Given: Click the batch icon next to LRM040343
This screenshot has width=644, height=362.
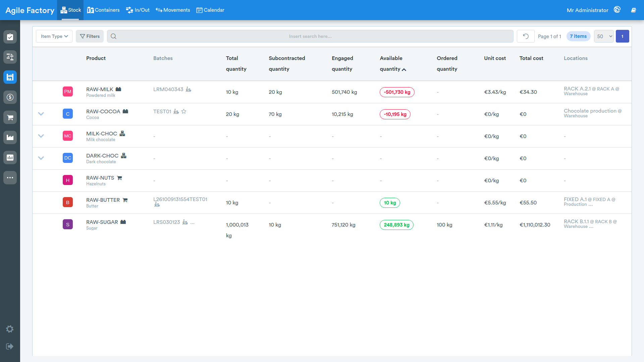Looking at the screenshot, I should [x=189, y=89].
